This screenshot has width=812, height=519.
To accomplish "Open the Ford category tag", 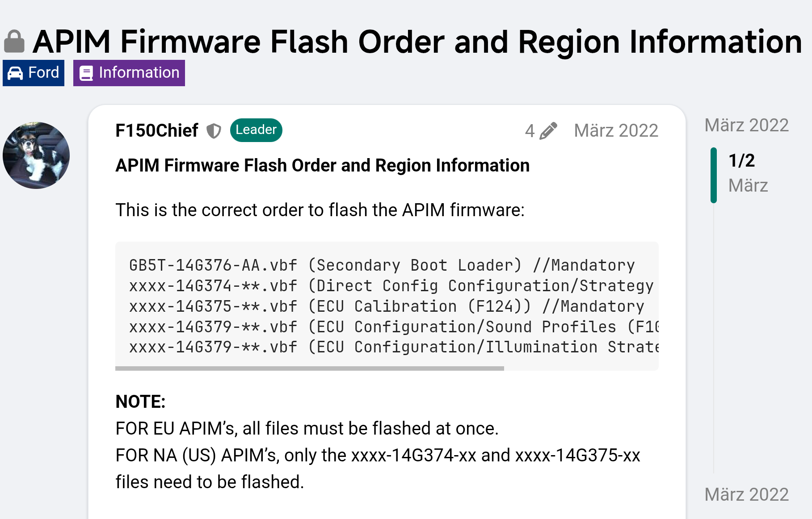I will point(34,72).
